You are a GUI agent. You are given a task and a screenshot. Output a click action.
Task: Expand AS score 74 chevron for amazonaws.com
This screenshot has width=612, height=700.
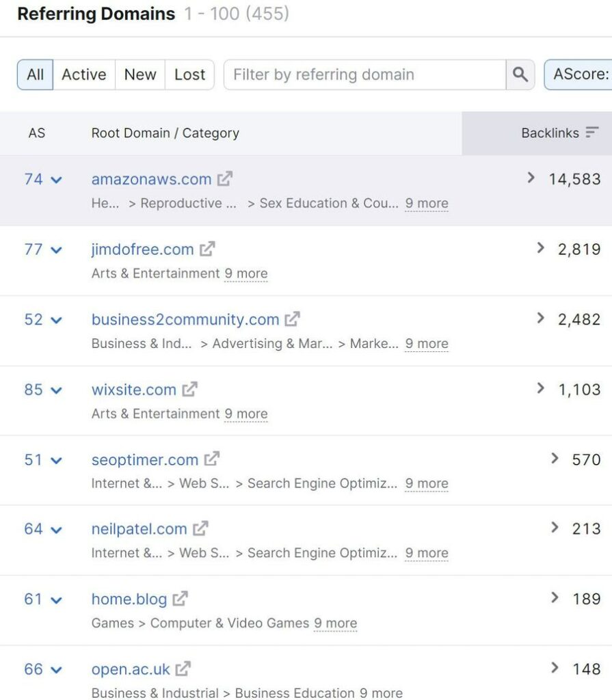click(56, 180)
